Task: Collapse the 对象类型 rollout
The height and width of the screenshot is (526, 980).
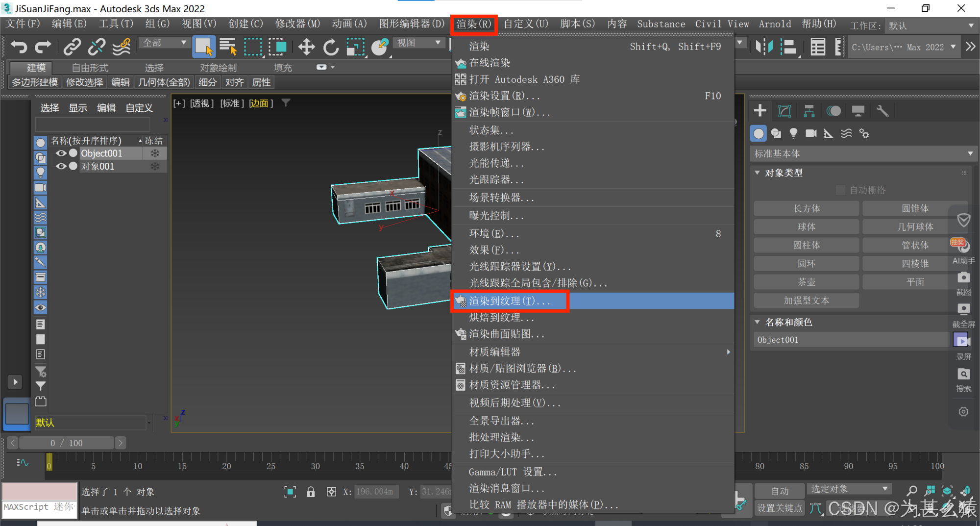Action: [758, 173]
